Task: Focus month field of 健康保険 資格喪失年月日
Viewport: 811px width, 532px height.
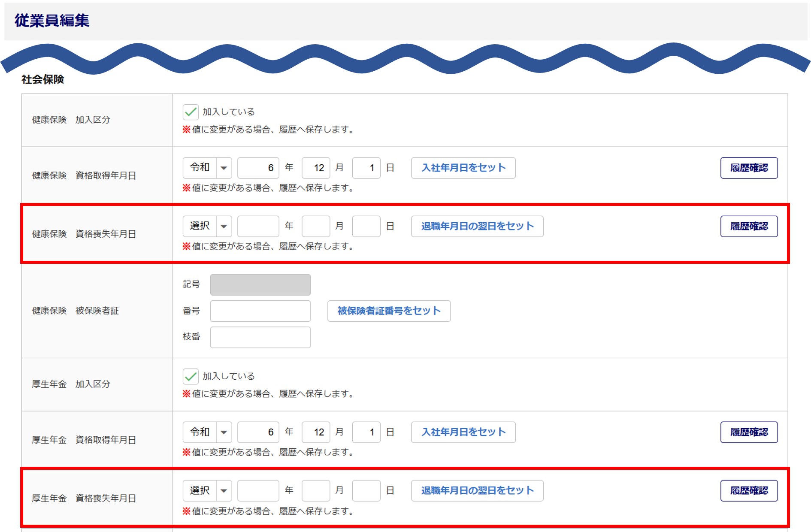Action: 316,226
